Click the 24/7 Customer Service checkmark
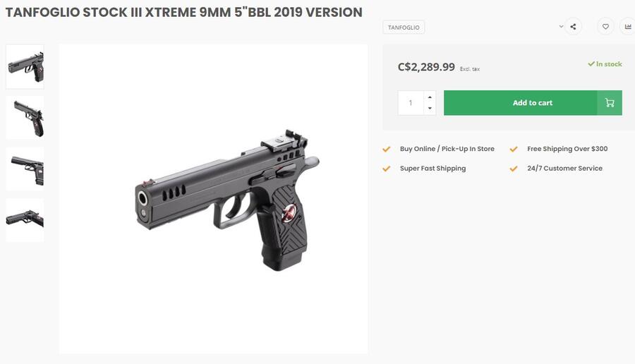The image size is (635, 364). 514,169
